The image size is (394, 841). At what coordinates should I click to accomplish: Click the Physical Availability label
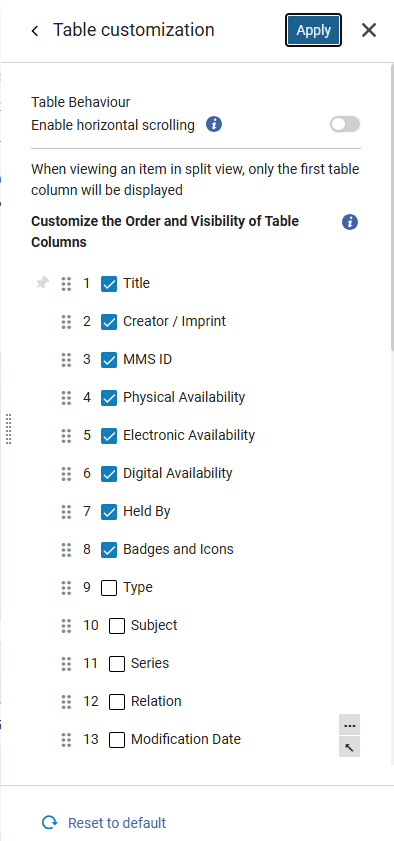pyautogui.click(x=184, y=397)
